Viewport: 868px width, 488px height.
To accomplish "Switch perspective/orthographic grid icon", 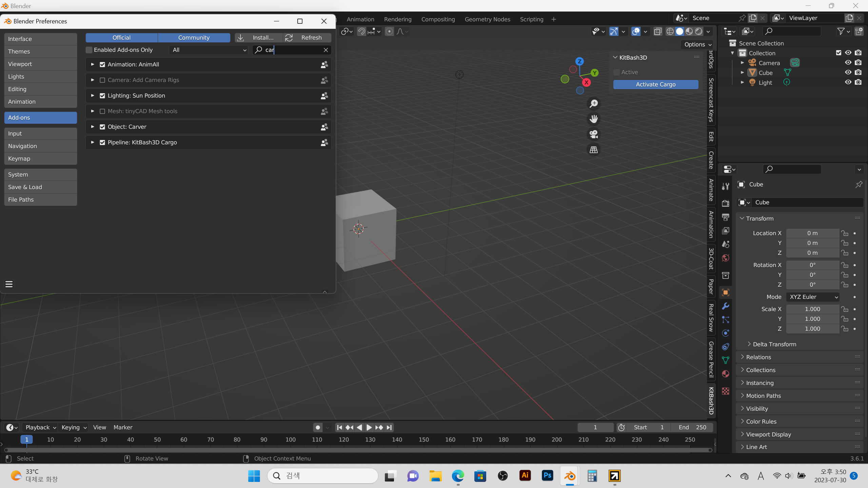I will click(x=594, y=150).
